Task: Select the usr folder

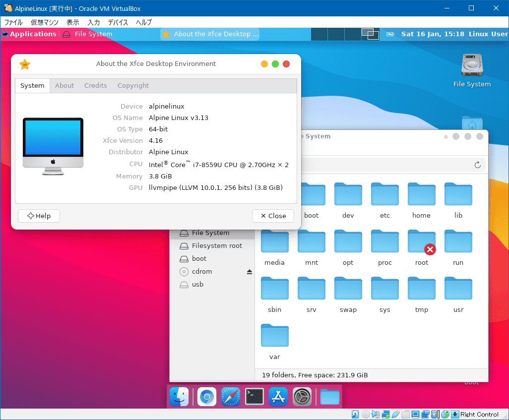Action: point(458,295)
